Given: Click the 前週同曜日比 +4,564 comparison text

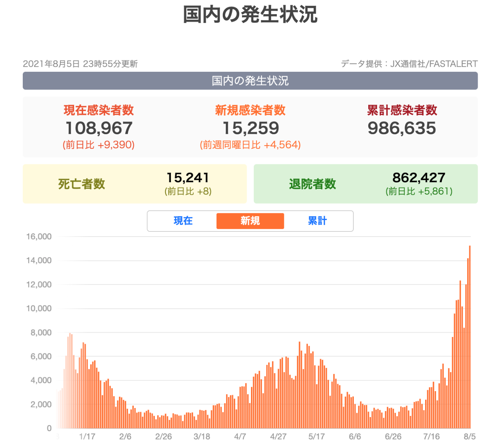Looking at the screenshot, I should [x=250, y=145].
